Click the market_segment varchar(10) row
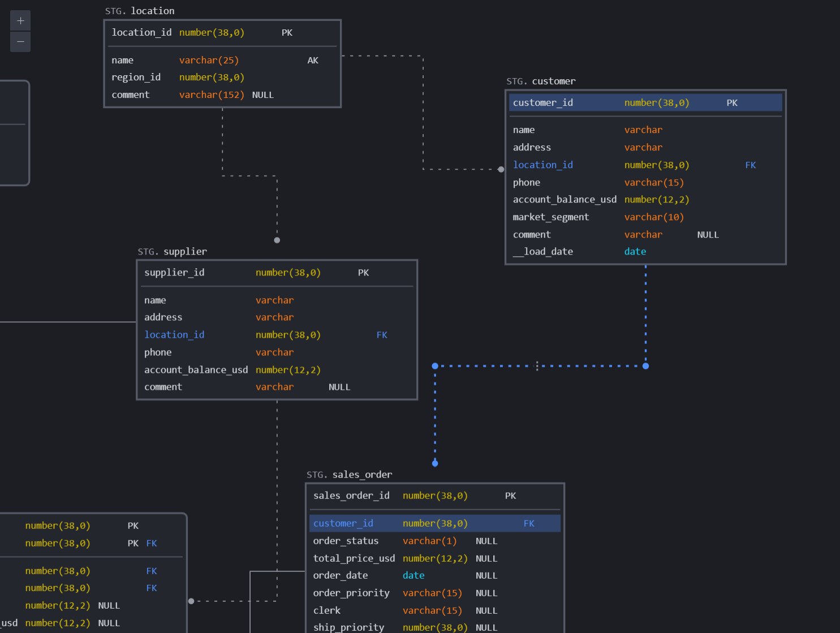840x633 pixels. 551,217
